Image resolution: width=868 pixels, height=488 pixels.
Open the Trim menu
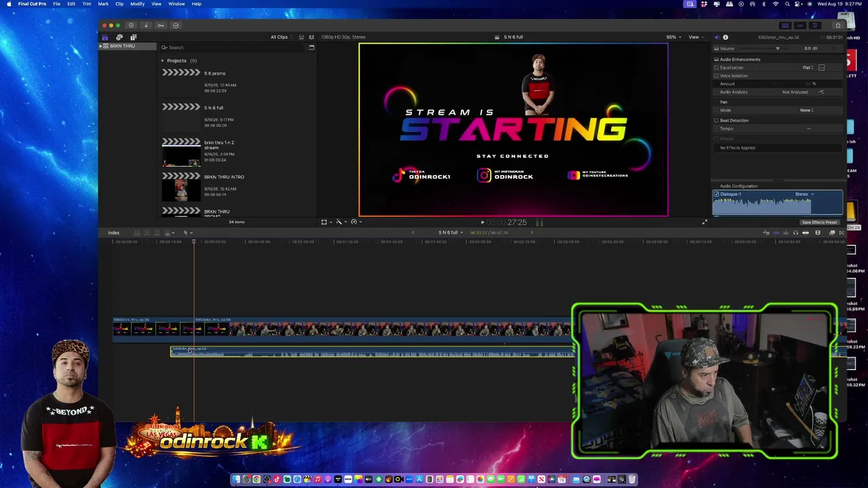tap(87, 4)
